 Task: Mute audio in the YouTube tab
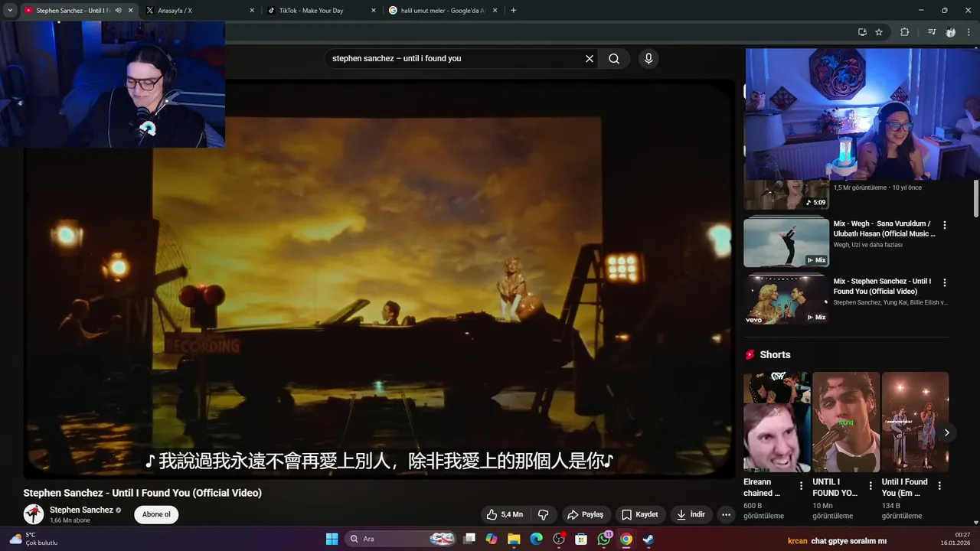pyautogui.click(x=118, y=11)
